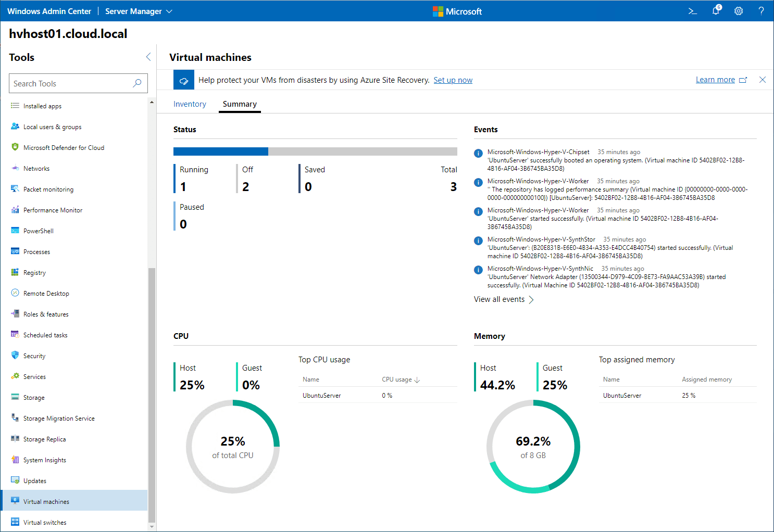Click Storage Replica icon
774x532 pixels.
pos(15,439)
